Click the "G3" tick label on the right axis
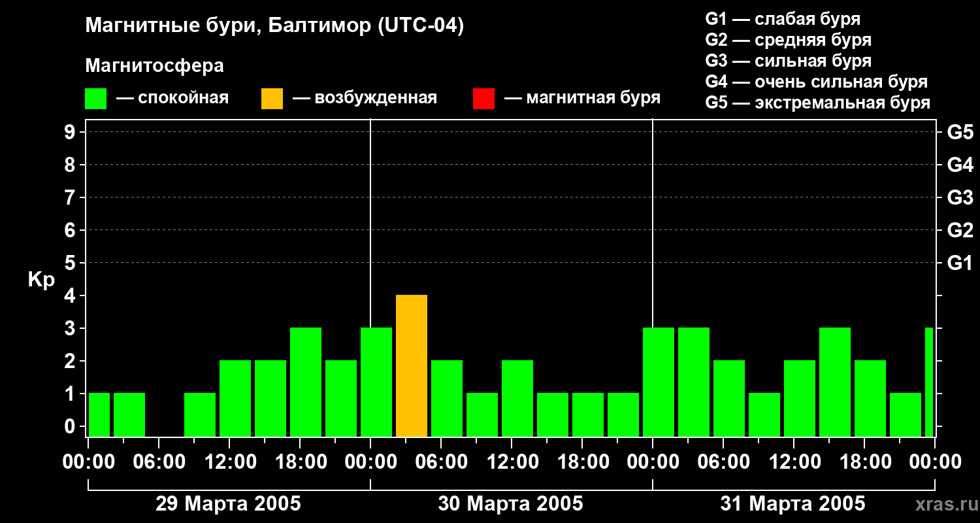Viewport: 980px width, 523px height. 960,197
